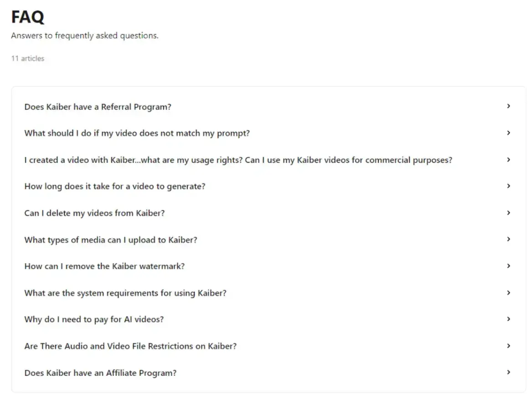Open the Affiliate Program FAQ article
Screen dimensions: 532x395
pyautogui.click(x=100, y=372)
